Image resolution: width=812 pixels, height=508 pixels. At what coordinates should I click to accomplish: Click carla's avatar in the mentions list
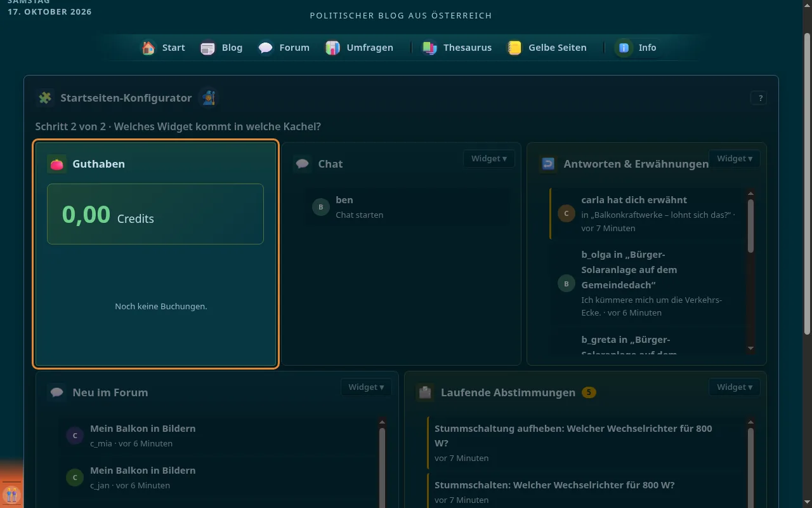click(566, 213)
